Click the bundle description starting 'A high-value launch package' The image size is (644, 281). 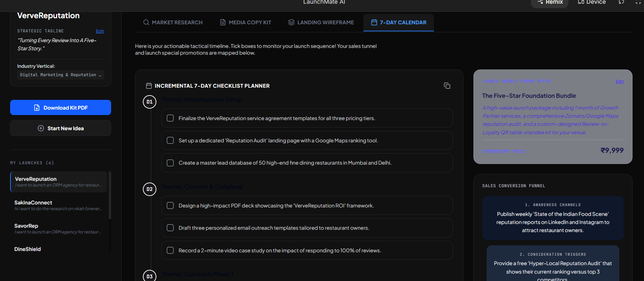pyautogui.click(x=550, y=120)
